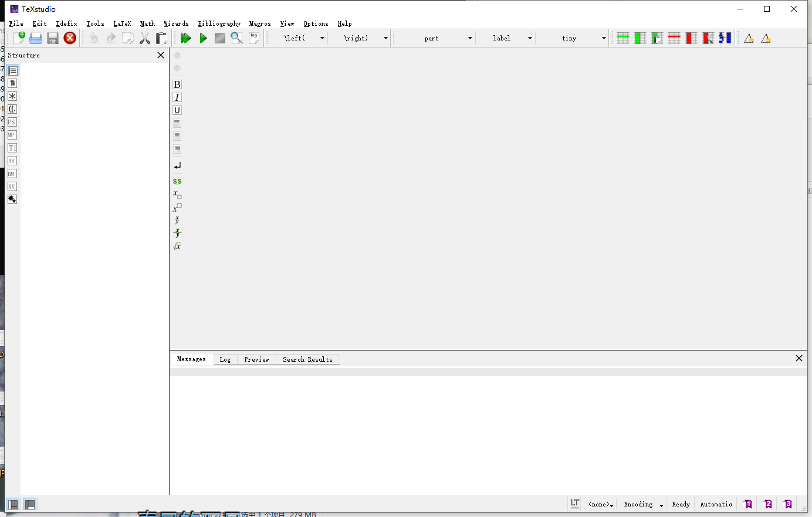Switch to the Search Results tab

point(307,359)
